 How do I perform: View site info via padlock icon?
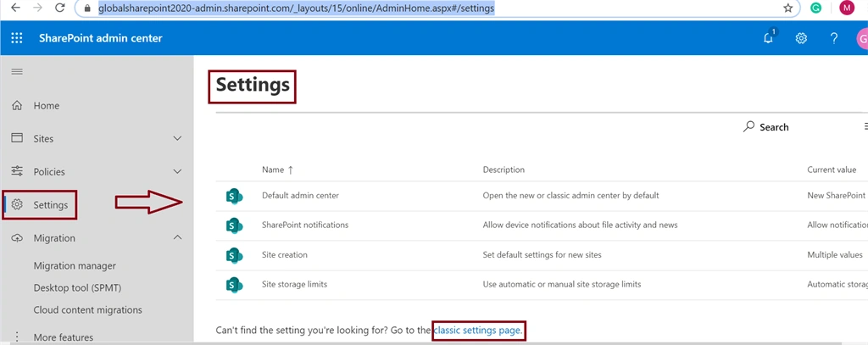tap(86, 8)
